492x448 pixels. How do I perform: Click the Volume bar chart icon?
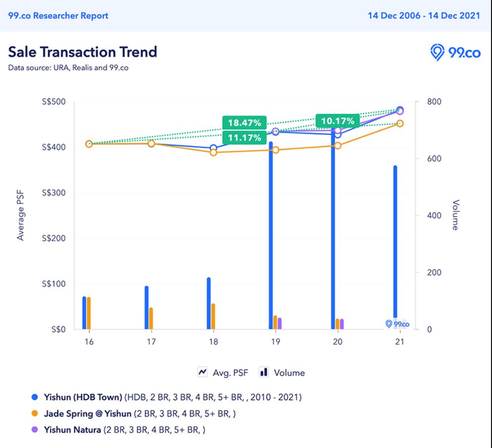pos(264,372)
